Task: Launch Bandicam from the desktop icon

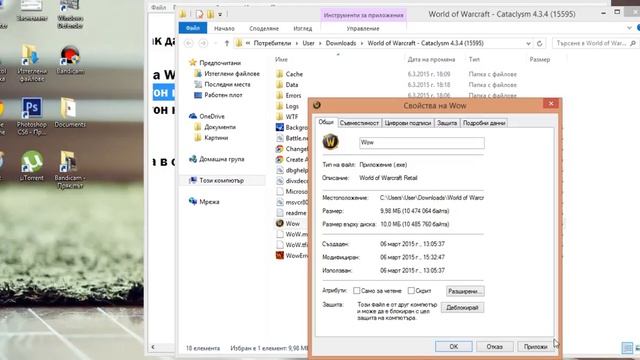Action: coord(70,60)
